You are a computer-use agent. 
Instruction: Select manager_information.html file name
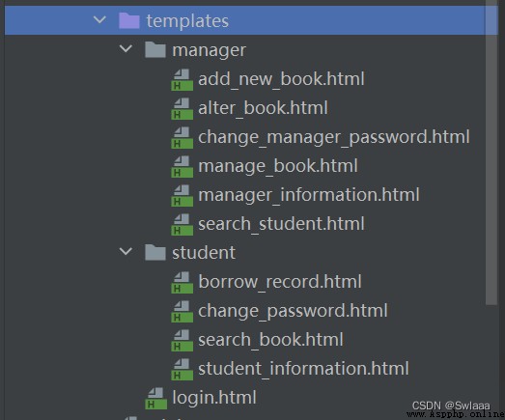pos(309,195)
